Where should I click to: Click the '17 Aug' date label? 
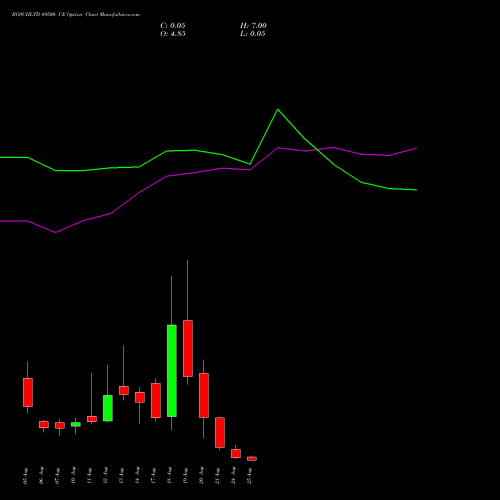pyautogui.click(x=154, y=476)
